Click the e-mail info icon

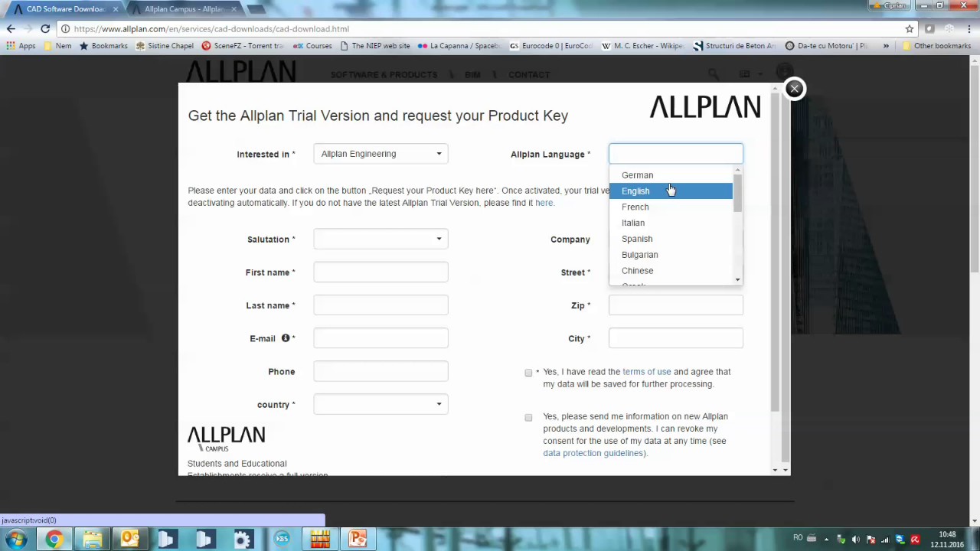(x=285, y=338)
